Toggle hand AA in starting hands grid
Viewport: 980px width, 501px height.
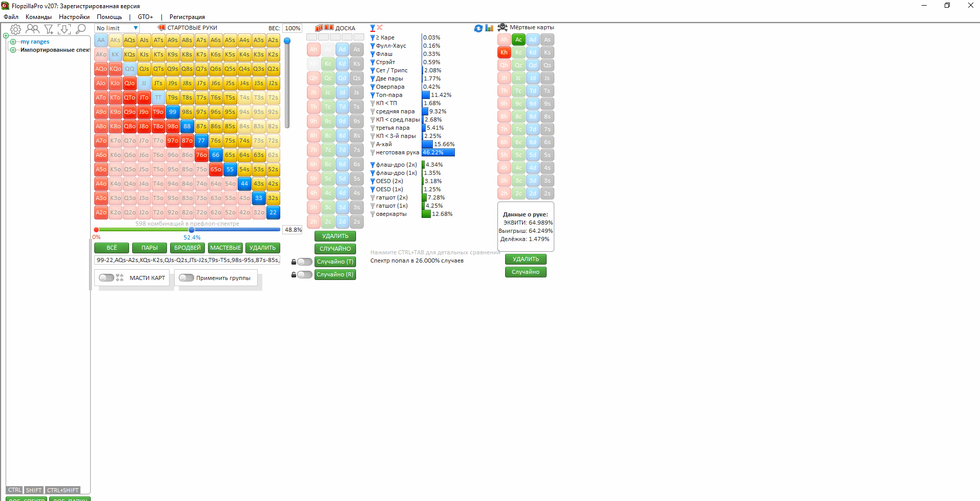(x=101, y=40)
